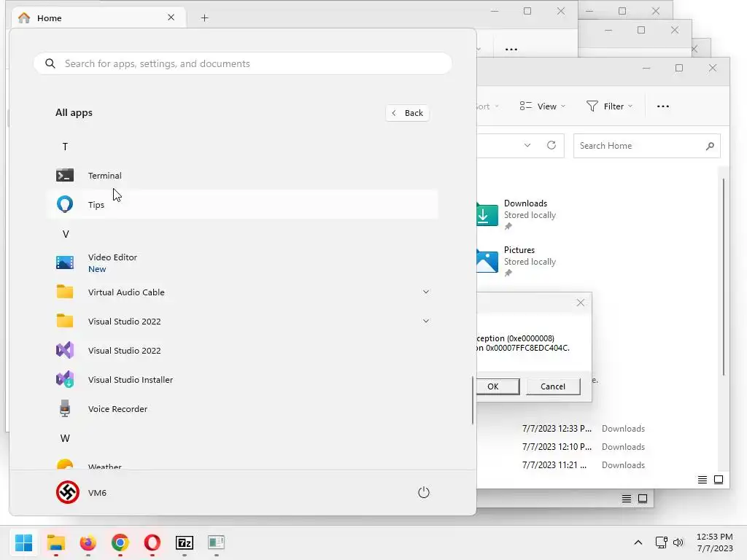747x560 pixels.
Task: Click the Start menu search box
Action: 242,63
